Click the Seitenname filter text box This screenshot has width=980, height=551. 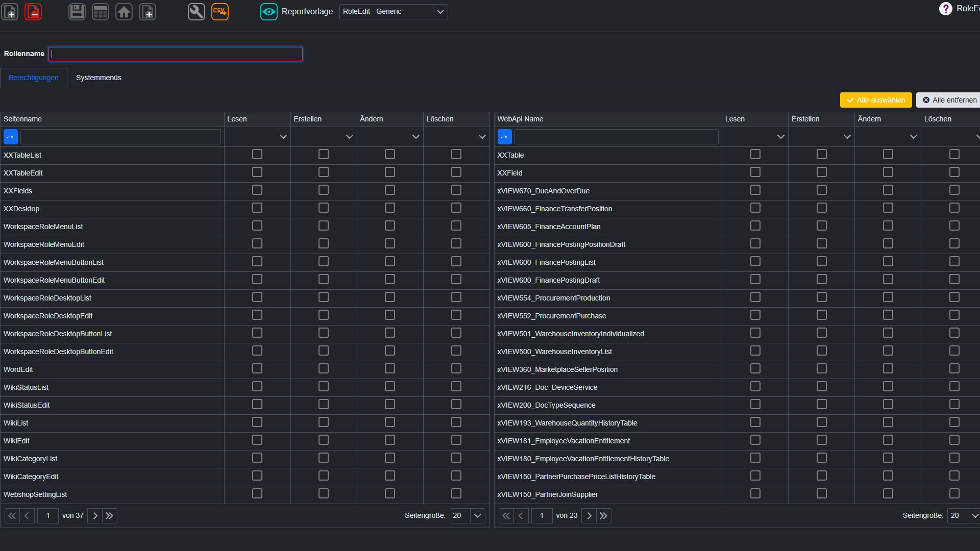[x=120, y=137]
